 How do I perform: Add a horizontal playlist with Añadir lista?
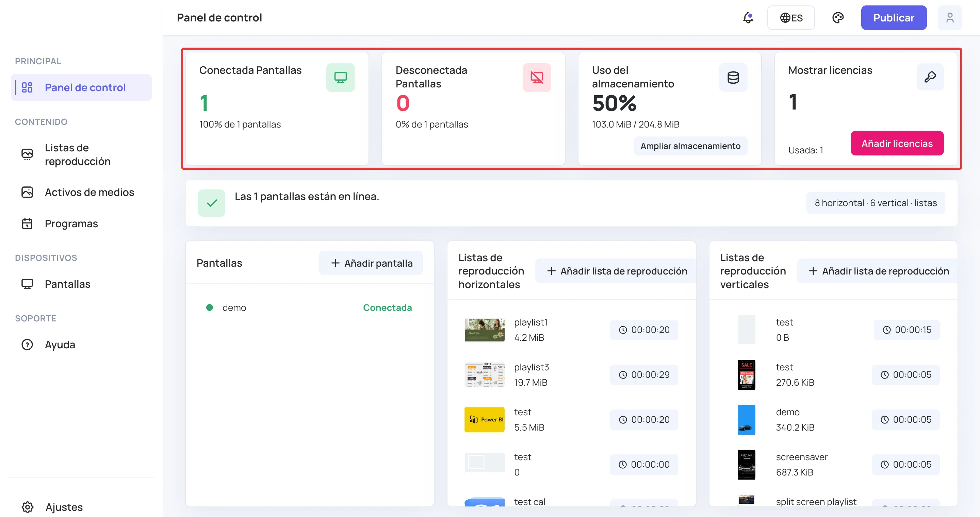point(616,271)
